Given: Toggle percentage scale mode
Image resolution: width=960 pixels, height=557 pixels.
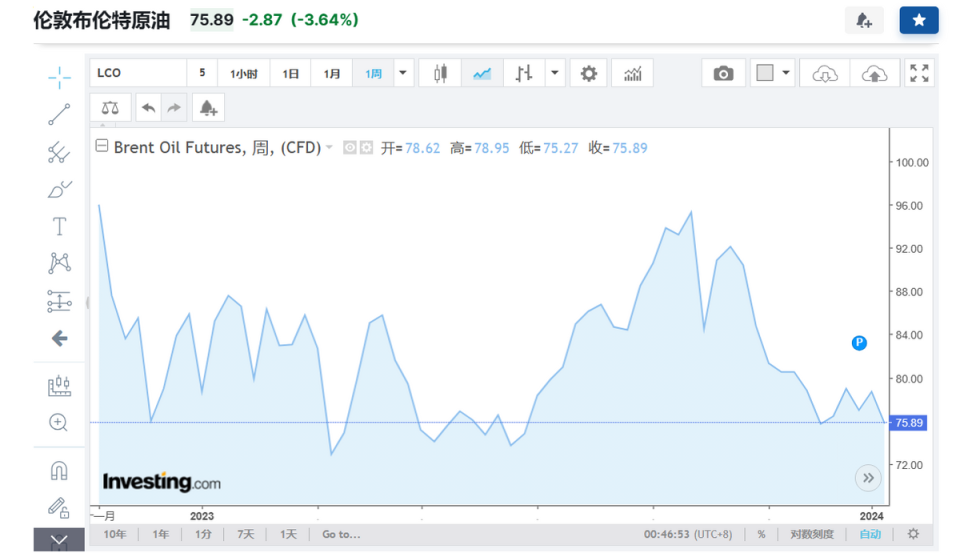Looking at the screenshot, I should click(761, 534).
